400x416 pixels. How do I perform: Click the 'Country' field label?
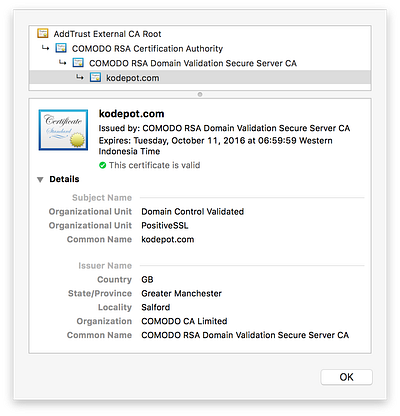coord(115,279)
